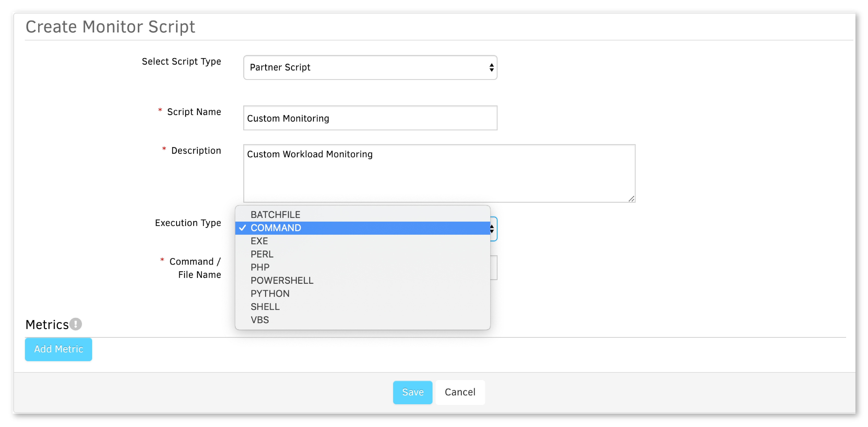
Task: Open the Select Script Type dropdown
Action: [370, 67]
